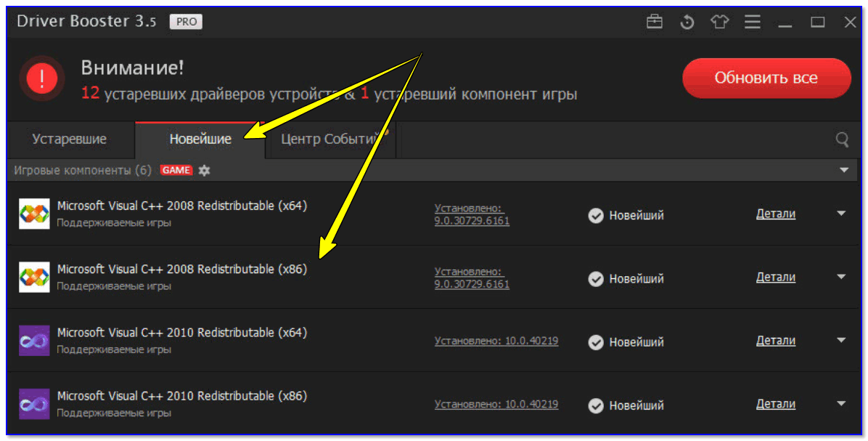Maximize the Driver Booster window
The image size is (868, 441).
click(x=818, y=23)
